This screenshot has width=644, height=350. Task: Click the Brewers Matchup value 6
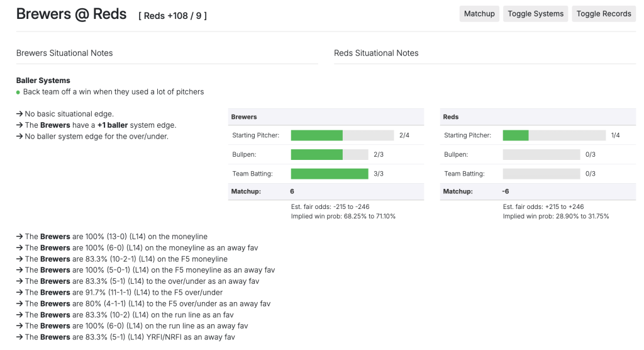coord(292,191)
